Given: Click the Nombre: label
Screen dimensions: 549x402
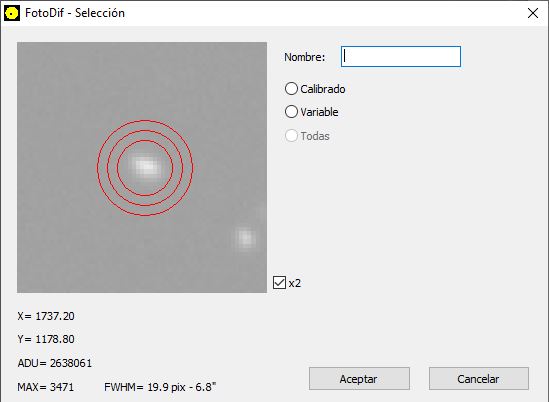Looking at the screenshot, I should point(305,57).
